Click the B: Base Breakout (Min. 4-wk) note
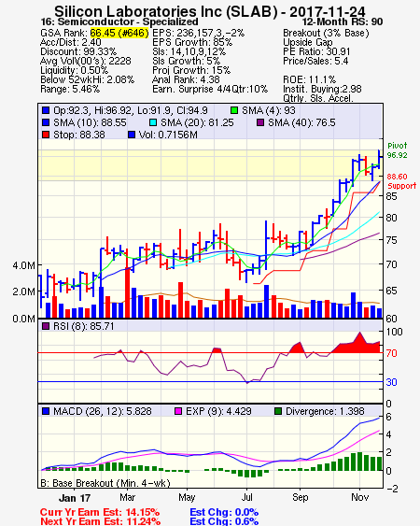The image size is (420, 526). coord(105,483)
